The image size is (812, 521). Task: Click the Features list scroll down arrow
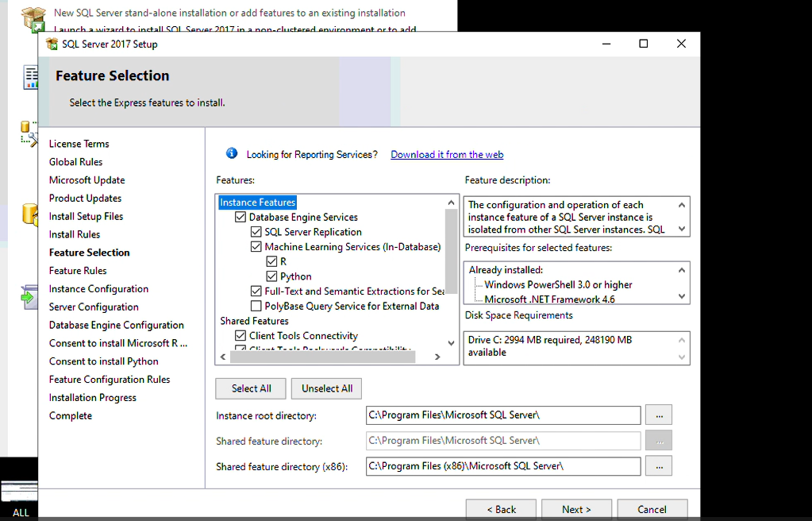[451, 343]
